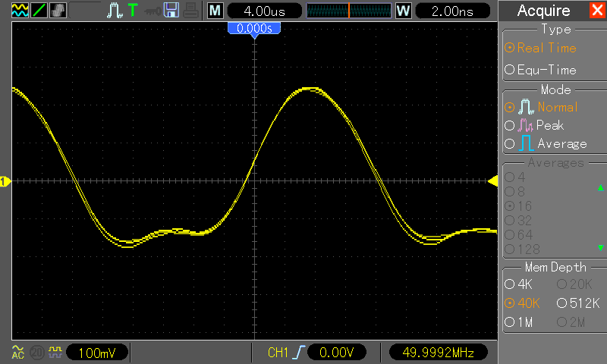Screen dimensions: 607x364
Task: Select Normal acquisition mode
Action: tap(541, 107)
